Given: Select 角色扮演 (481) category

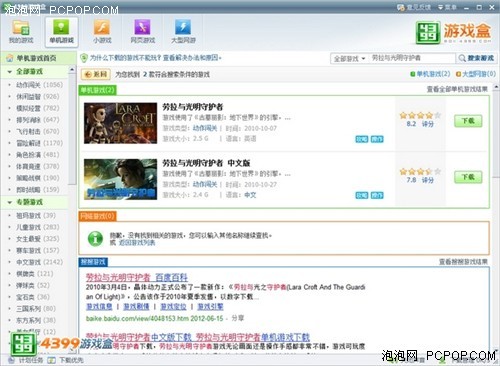Looking at the screenshot, I should coord(38,155).
